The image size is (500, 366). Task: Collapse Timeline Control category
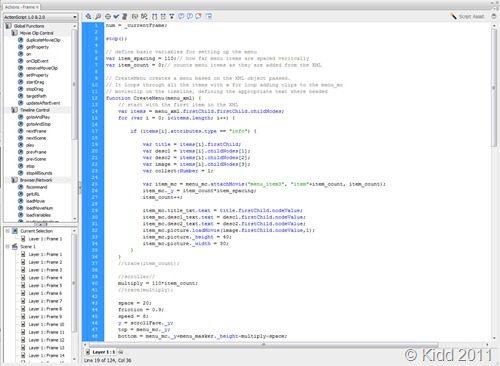coord(14,110)
